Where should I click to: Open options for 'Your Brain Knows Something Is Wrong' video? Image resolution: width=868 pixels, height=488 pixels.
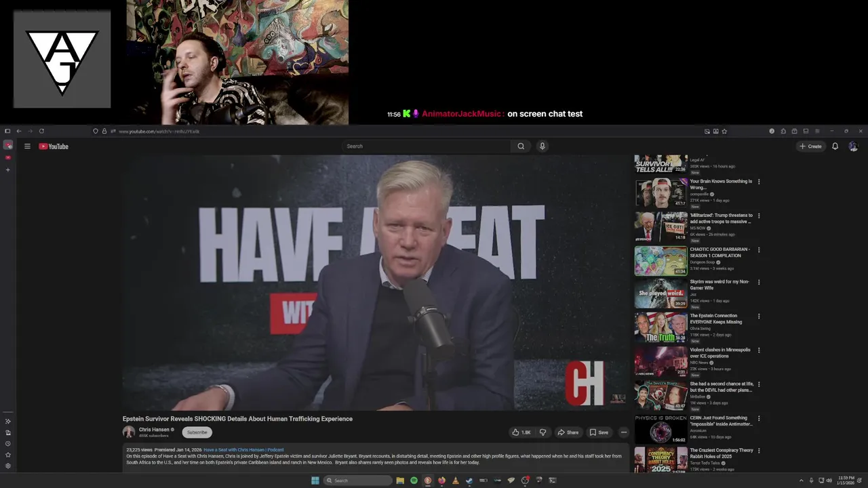coord(759,182)
